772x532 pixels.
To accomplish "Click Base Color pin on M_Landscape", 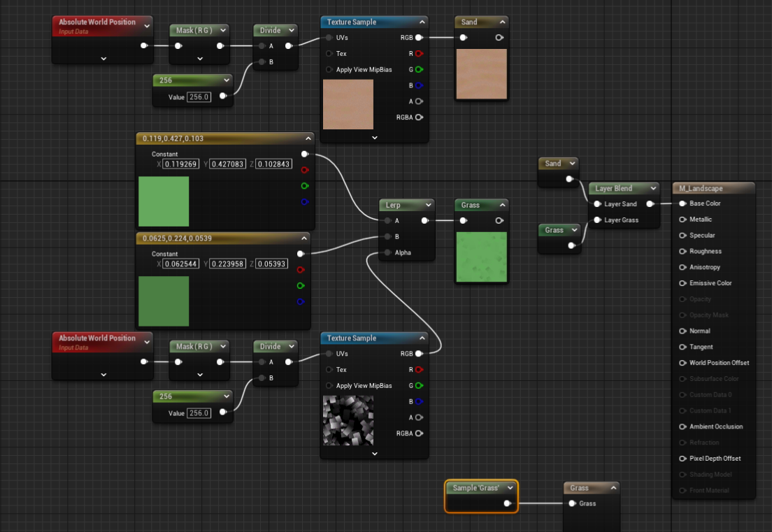I will 683,203.
